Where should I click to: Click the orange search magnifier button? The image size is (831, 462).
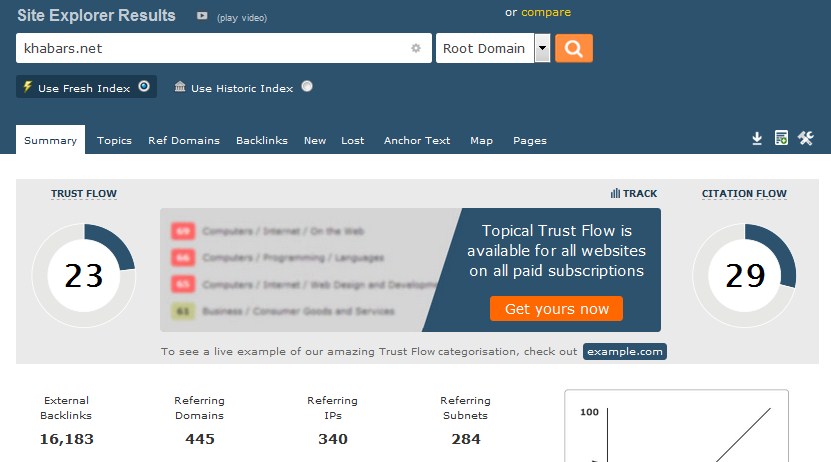point(573,48)
